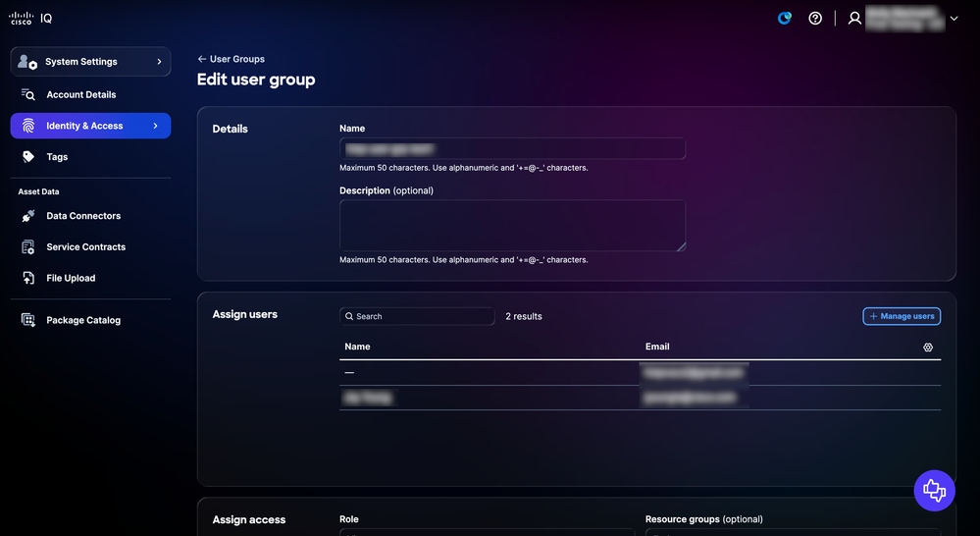
Task: Click the File Upload icon
Action: 28,278
